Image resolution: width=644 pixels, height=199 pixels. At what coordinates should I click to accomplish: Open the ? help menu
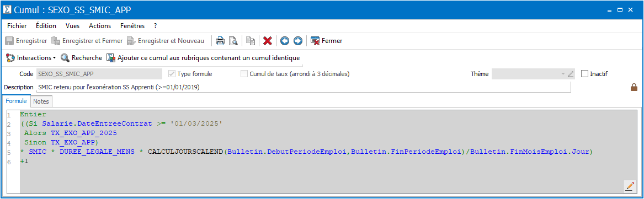155,26
